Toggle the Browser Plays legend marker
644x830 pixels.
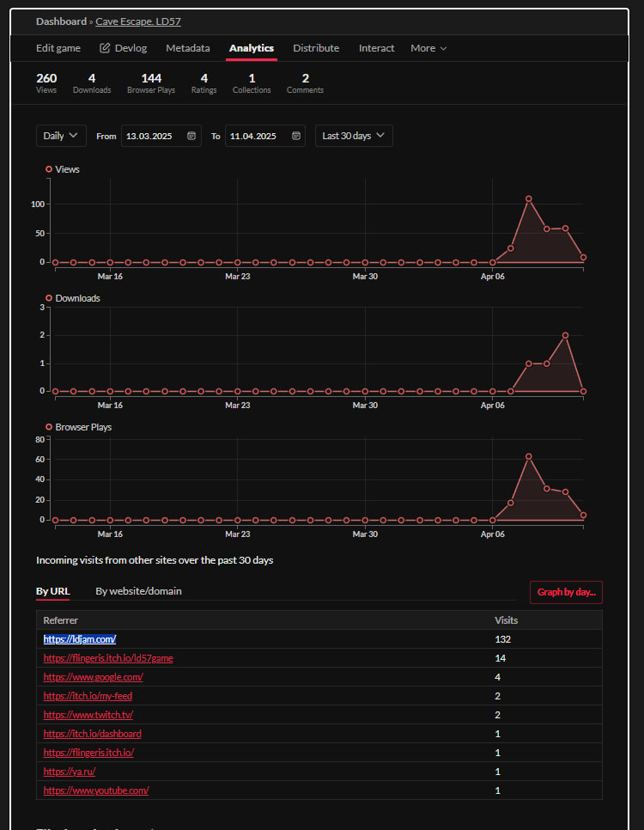click(x=49, y=427)
